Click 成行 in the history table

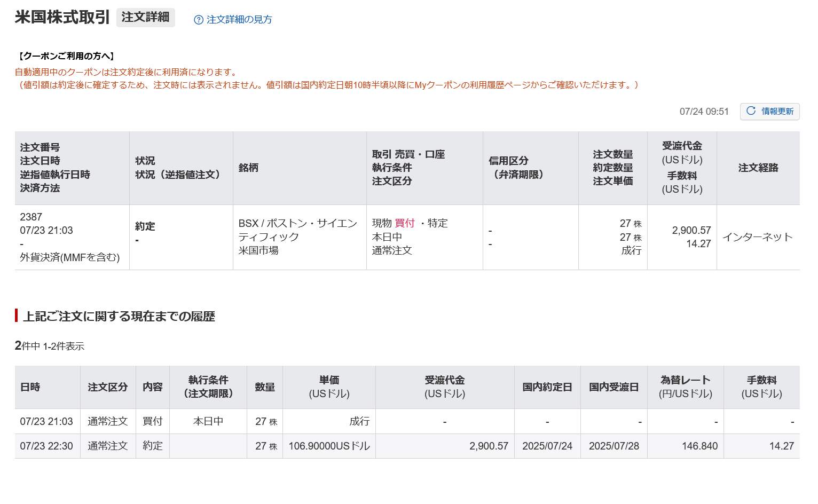[360, 421]
